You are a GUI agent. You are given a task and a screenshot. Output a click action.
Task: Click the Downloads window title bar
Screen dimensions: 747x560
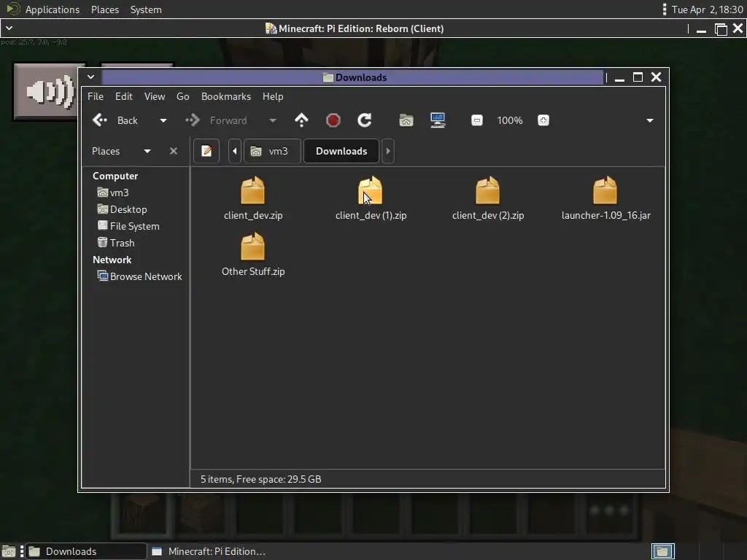pyautogui.click(x=352, y=77)
